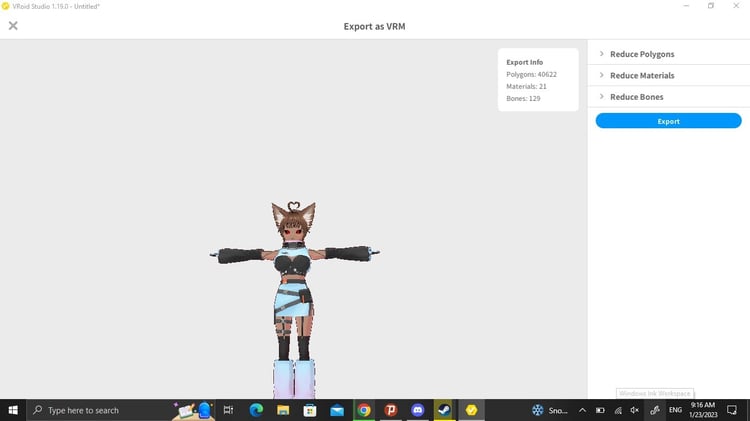Restore down the VRoid Studio window
The height and width of the screenshot is (421, 750).
(711, 6)
